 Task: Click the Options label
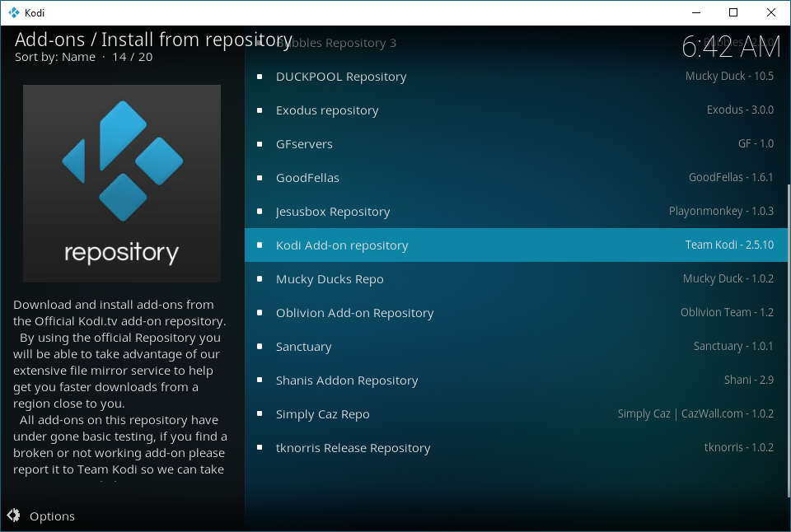pos(52,516)
